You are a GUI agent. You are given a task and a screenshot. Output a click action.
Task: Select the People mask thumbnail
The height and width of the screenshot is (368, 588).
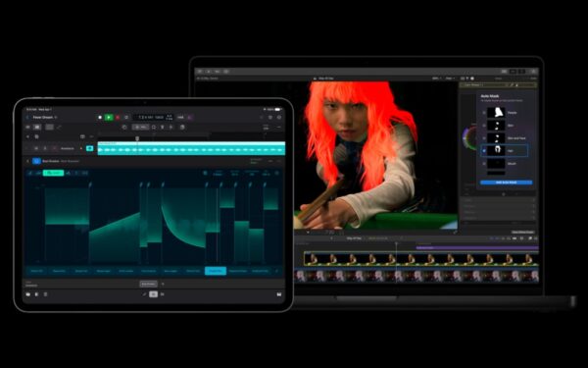click(496, 113)
